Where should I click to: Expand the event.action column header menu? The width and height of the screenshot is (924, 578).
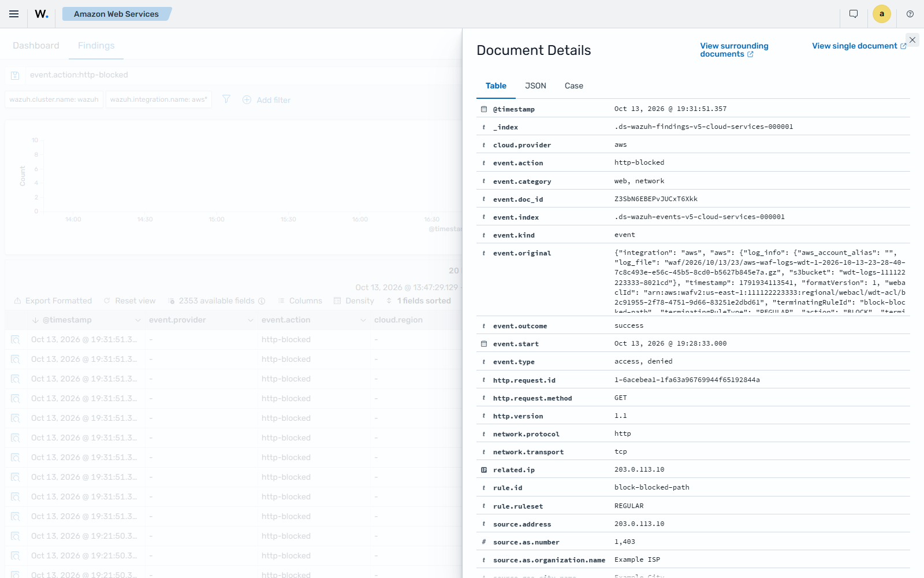pos(363,320)
